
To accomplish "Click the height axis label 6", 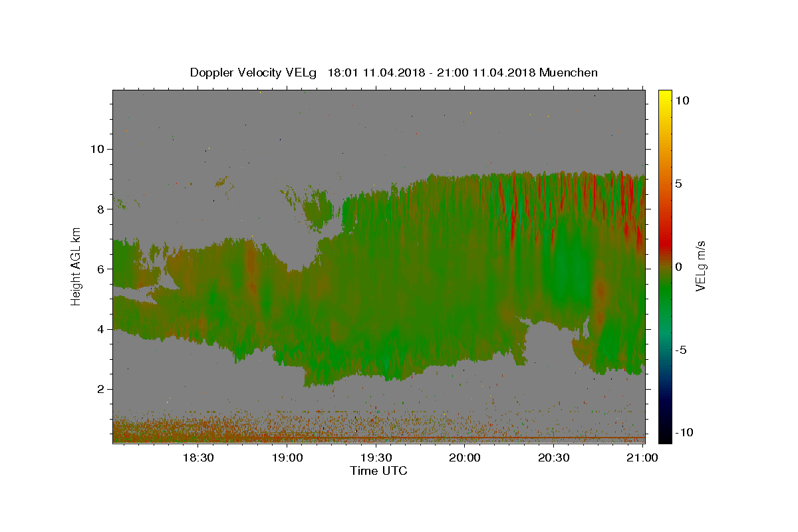I will pyautogui.click(x=101, y=269).
